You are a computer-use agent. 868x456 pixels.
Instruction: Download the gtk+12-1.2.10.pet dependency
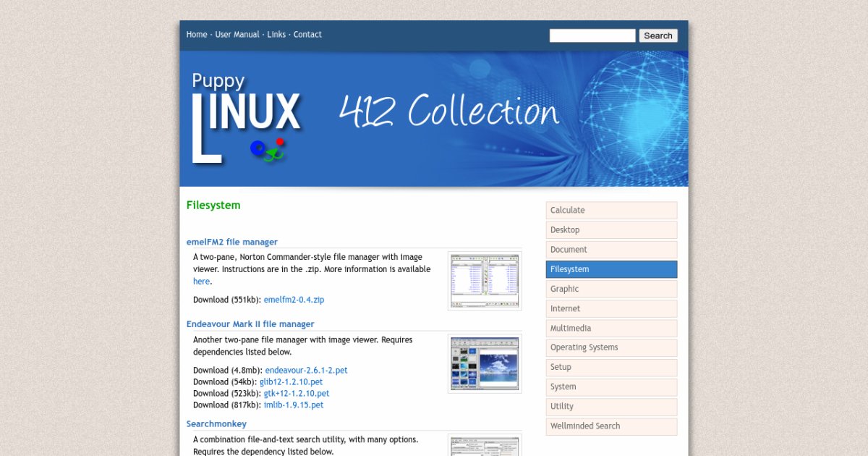pos(296,393)
